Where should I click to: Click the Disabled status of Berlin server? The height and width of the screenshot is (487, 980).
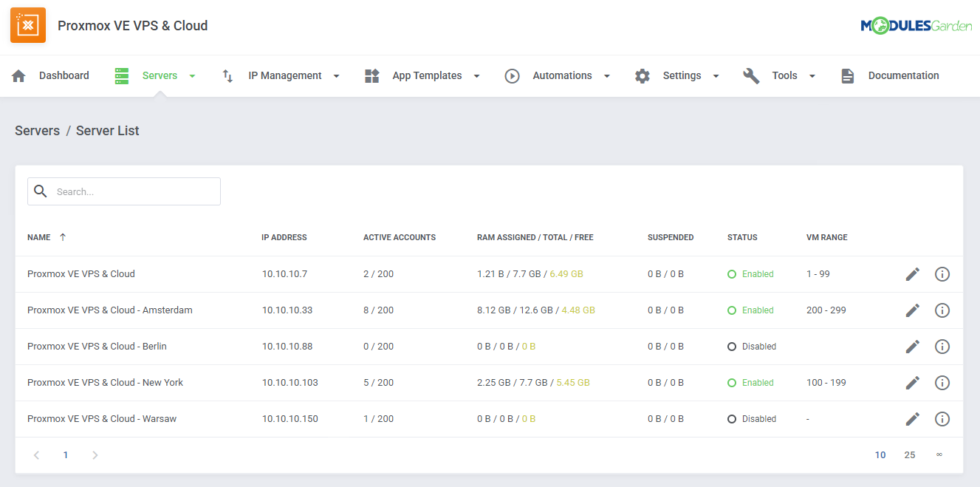(x=752, y=347)
